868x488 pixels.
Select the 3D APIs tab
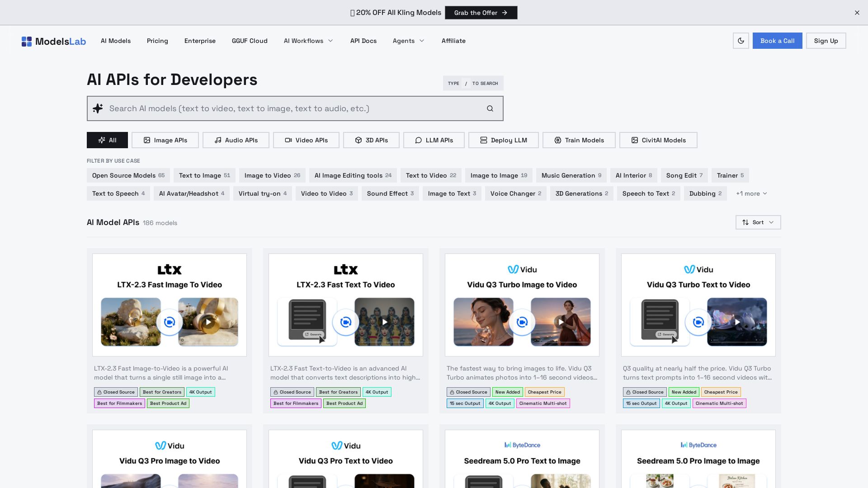click(371, 140)
